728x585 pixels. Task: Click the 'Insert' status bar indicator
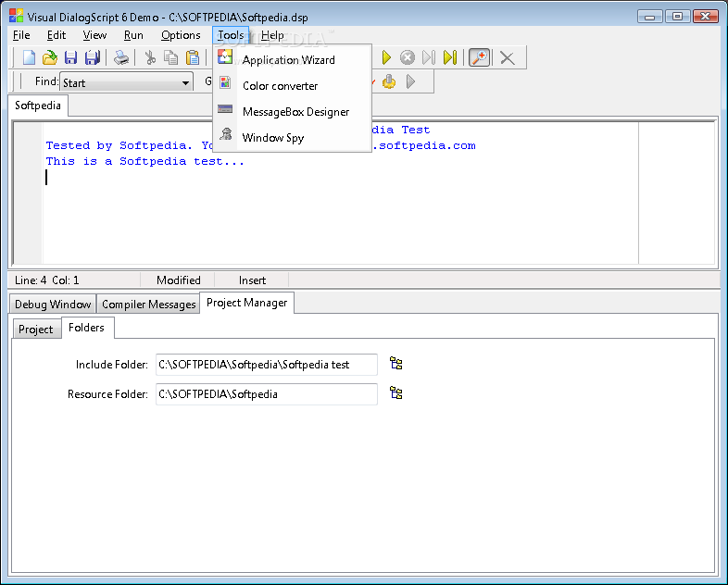point(252,280)
